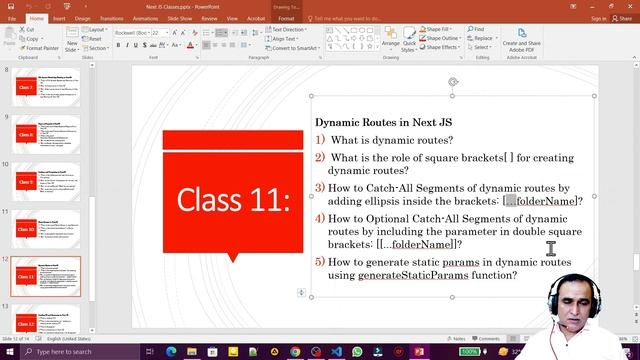Toggle Italic formatting
The image size is (640, 360).
pos(127,45)
